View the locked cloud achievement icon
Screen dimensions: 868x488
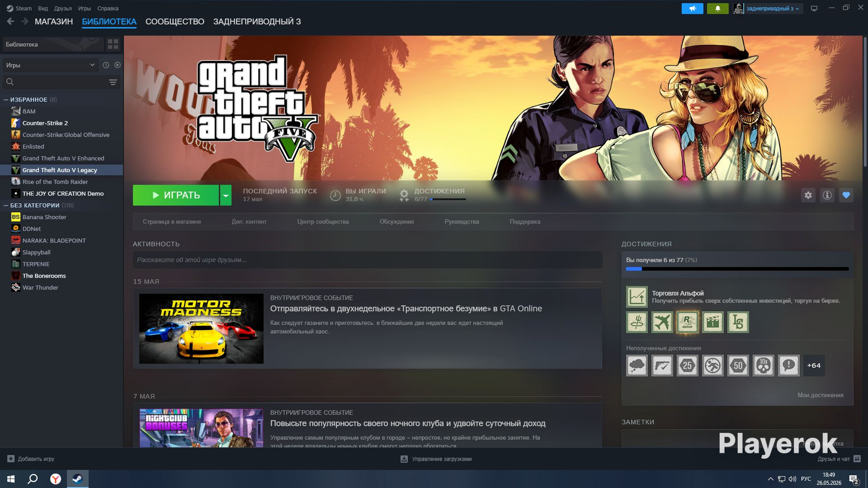point(637,366)
